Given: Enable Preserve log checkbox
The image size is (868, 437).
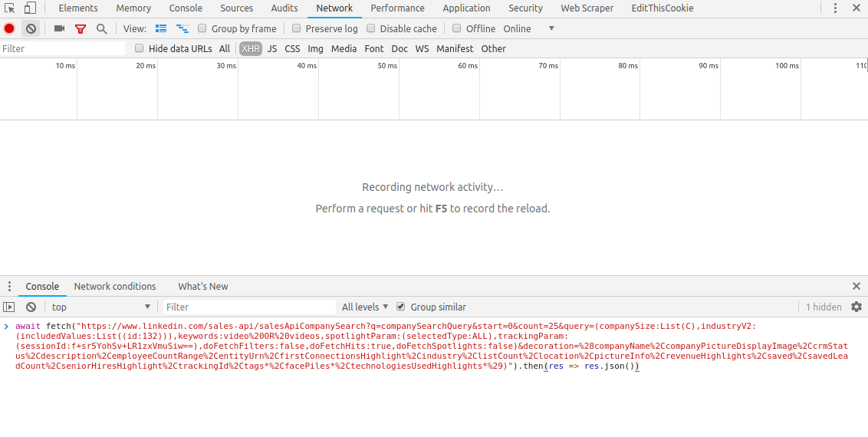Looking at the screenshot, I should (x=296, y=28).
